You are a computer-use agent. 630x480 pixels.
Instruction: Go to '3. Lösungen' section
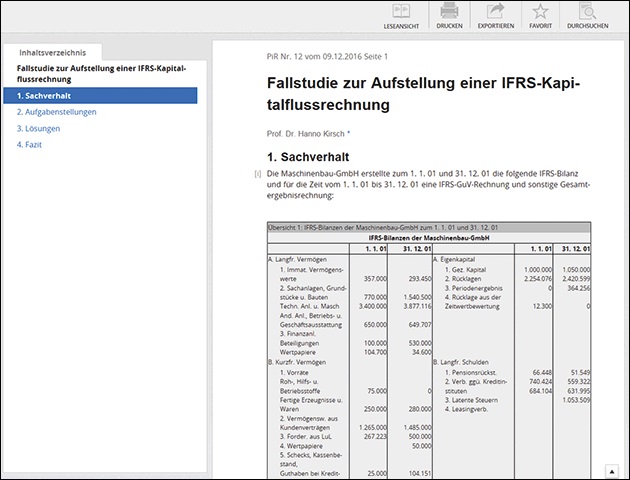tap(38, 128)
